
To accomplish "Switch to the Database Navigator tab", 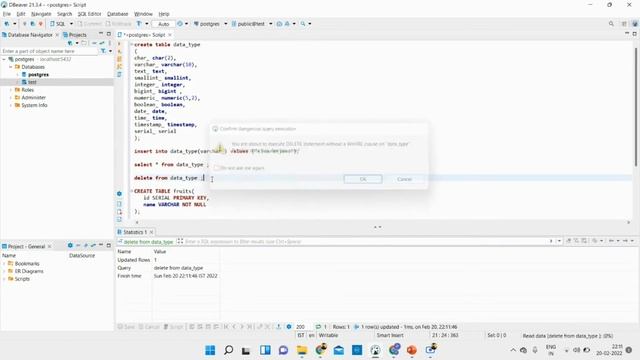I will 30,35.
